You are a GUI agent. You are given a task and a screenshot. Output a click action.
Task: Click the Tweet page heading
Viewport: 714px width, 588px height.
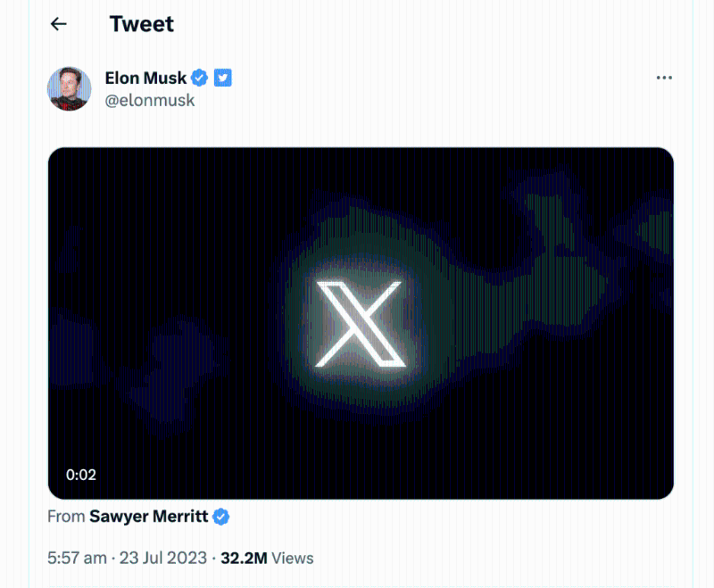pos(141,24)
